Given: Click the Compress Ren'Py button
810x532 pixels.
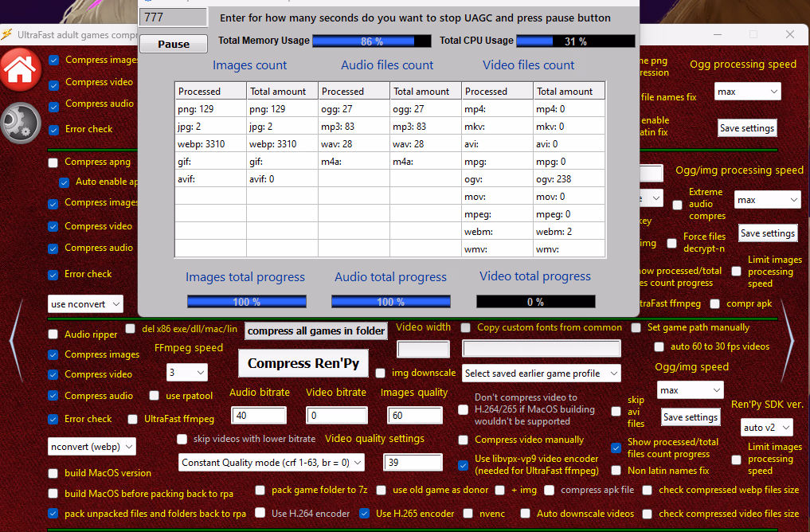Looking at the screenshot, I should coord(303,363).
